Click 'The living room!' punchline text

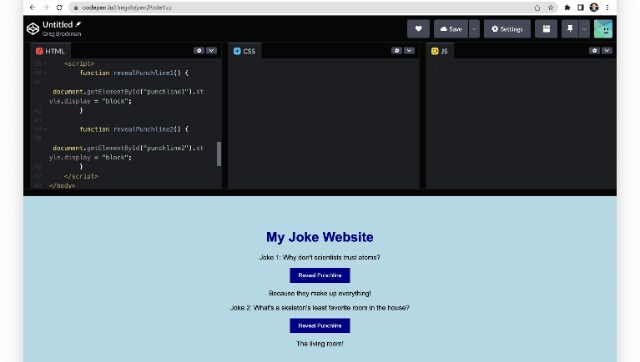(x=320, y=344)
